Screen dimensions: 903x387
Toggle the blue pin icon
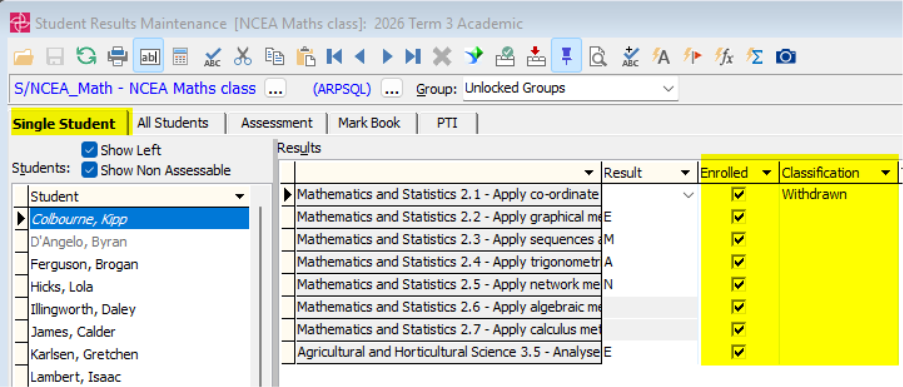[x=567, y=56]
